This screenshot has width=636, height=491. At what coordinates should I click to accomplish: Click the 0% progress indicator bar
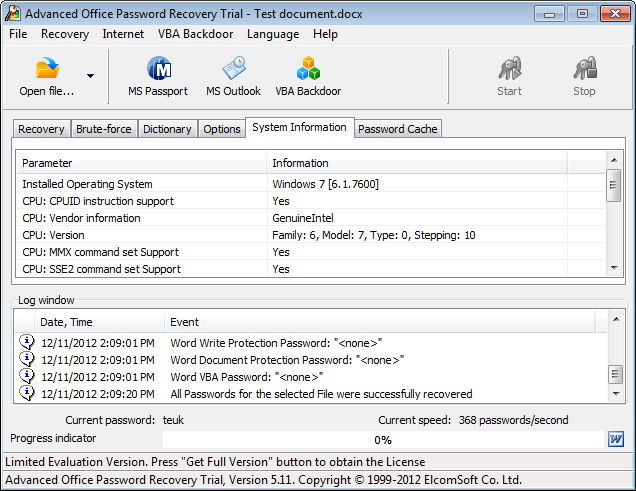coord(383,440)
